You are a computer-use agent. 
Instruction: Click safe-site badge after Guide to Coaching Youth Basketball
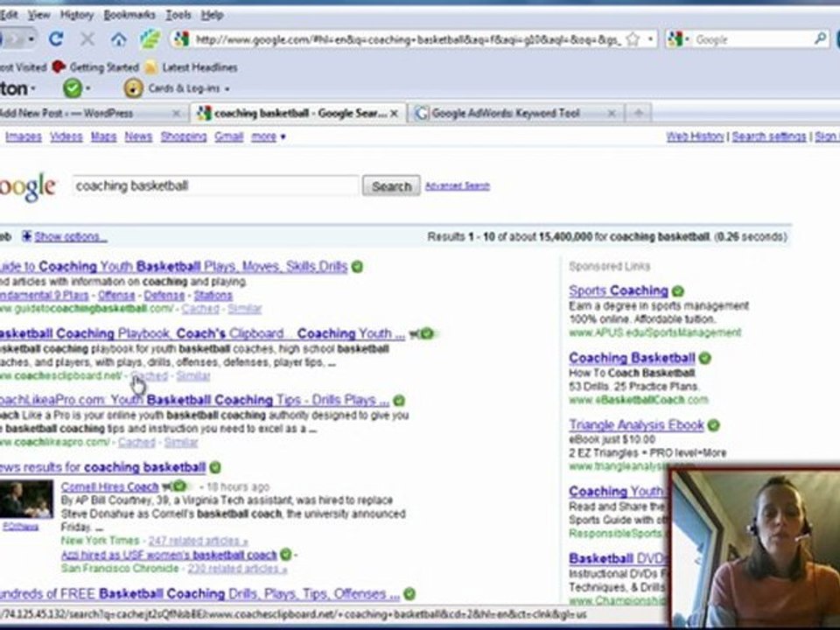(x=357, y=266)
